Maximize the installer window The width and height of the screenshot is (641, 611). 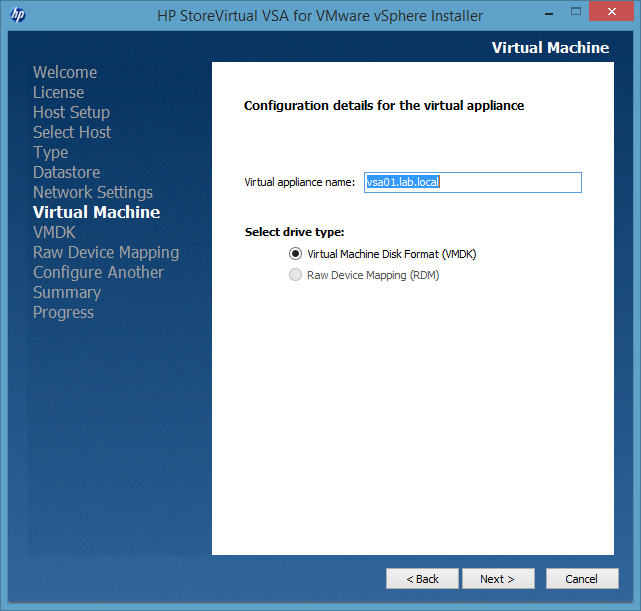(x=576, y=11)
